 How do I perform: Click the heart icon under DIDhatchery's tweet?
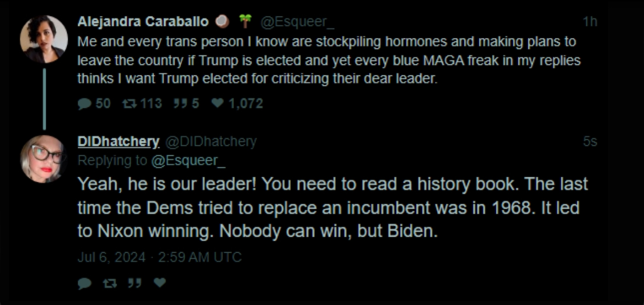(160, 283)
